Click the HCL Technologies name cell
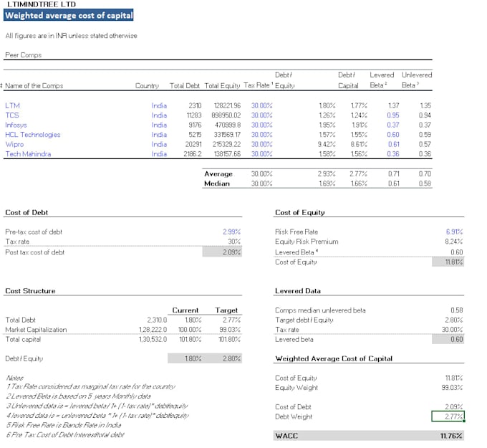Screen dimensions: 487x448 point(33,135)
